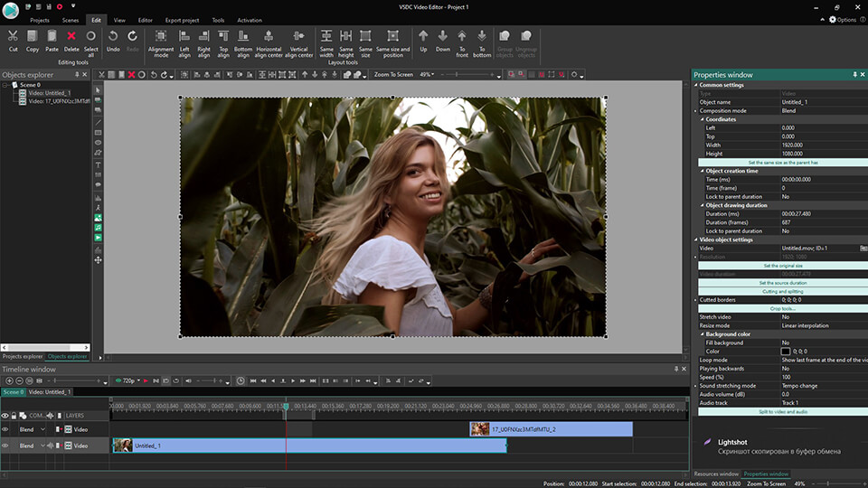
Task: Toggle visibility of Untitled_1 Video layer
Action: 5,446
